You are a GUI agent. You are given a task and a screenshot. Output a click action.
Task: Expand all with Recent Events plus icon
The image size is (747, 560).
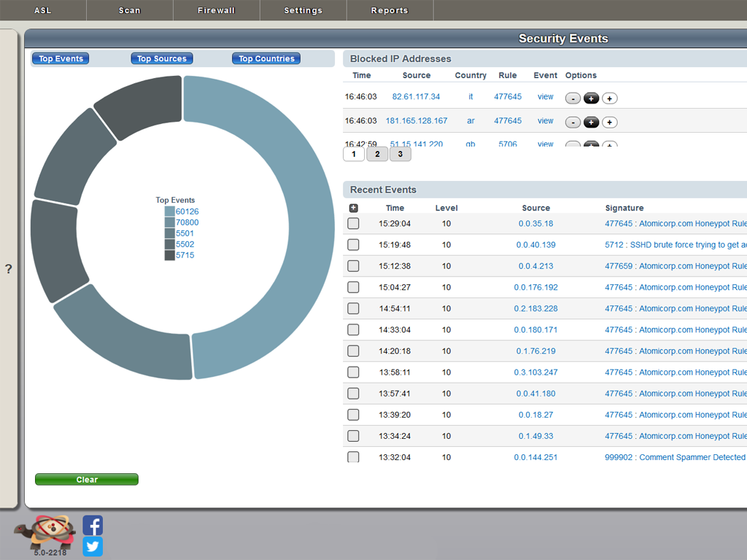point(354,208)
